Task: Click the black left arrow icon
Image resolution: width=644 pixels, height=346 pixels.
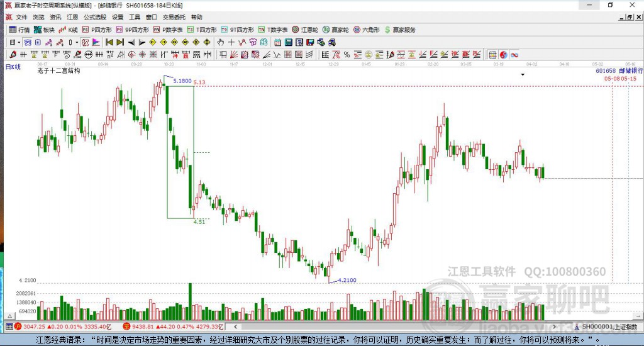Action: (131, 42)
